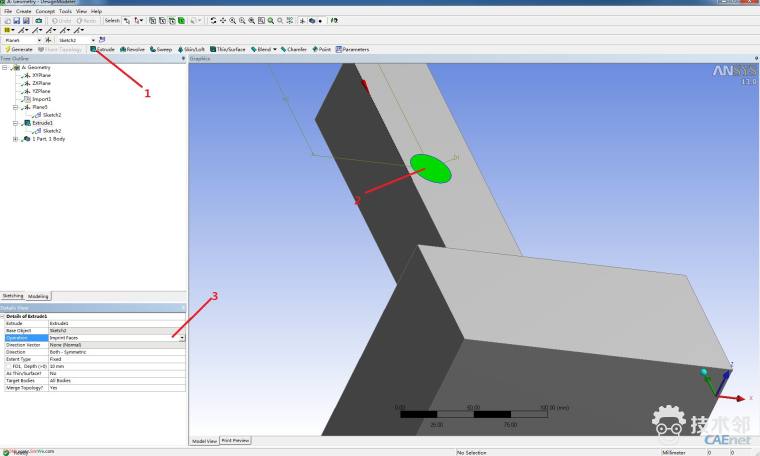The image size is (760, 456).
Task: Expand the 1 Part, 1 Body node
Action: pyautogui.click(x=15, y=139)
